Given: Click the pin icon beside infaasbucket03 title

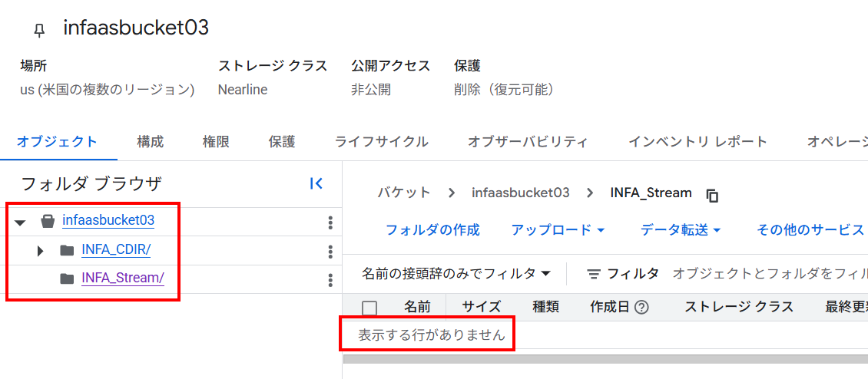Looking at the screenshot, I should point(39,31).
